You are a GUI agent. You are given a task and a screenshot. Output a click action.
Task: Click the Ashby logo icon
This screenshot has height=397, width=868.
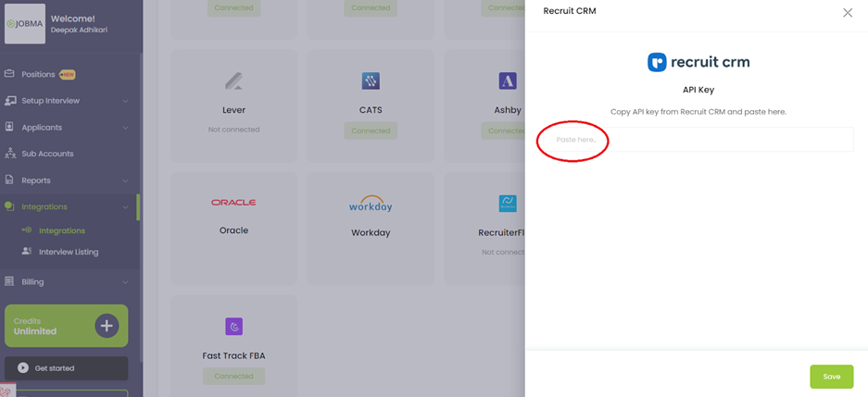pos(508,81)
